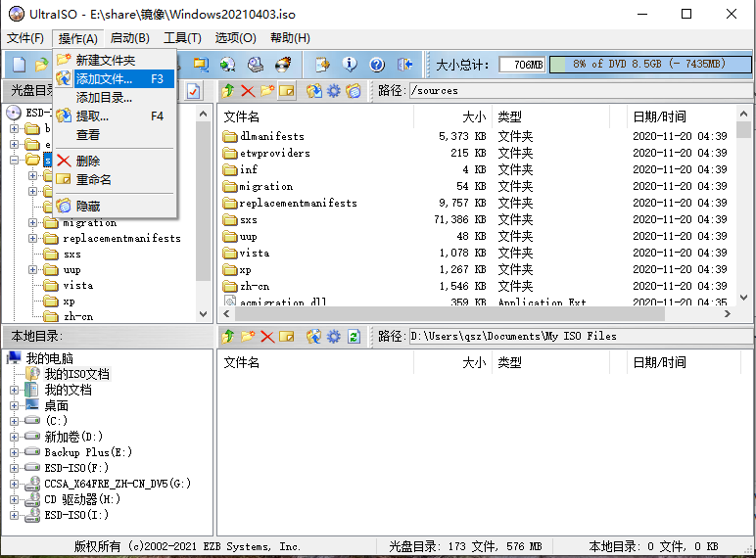
Task: Click the gear settings icon in the local pane
Action: coord(334,337)
